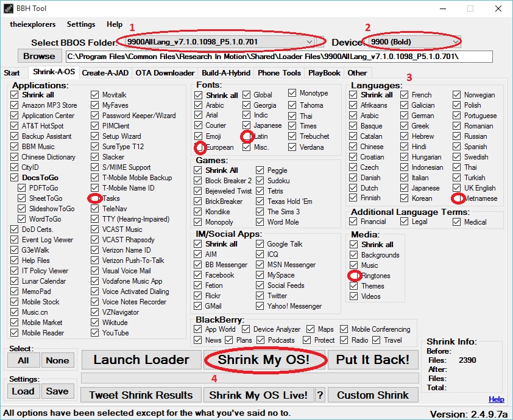Toggle the Fonts Shrink all checkbox
Screen dimensions: 513x420
coord(199,95)
